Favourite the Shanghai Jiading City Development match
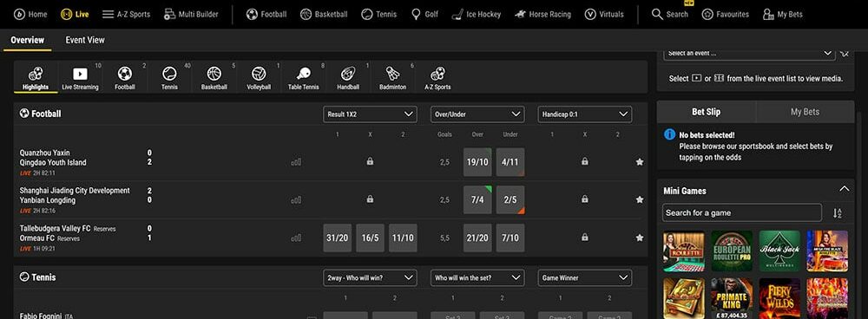The width and height of the screenshot is (868, 319). point(640,199)
